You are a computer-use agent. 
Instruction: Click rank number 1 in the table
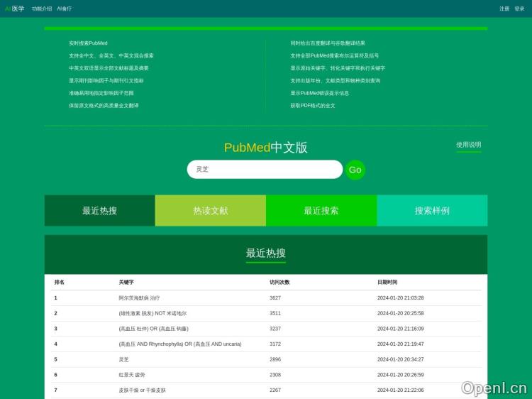tap(55, 297)
